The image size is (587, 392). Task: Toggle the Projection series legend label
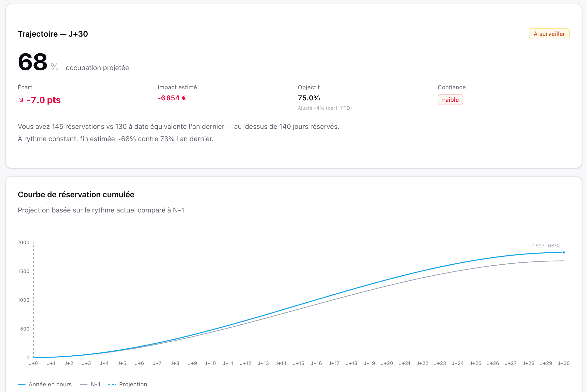133,384
